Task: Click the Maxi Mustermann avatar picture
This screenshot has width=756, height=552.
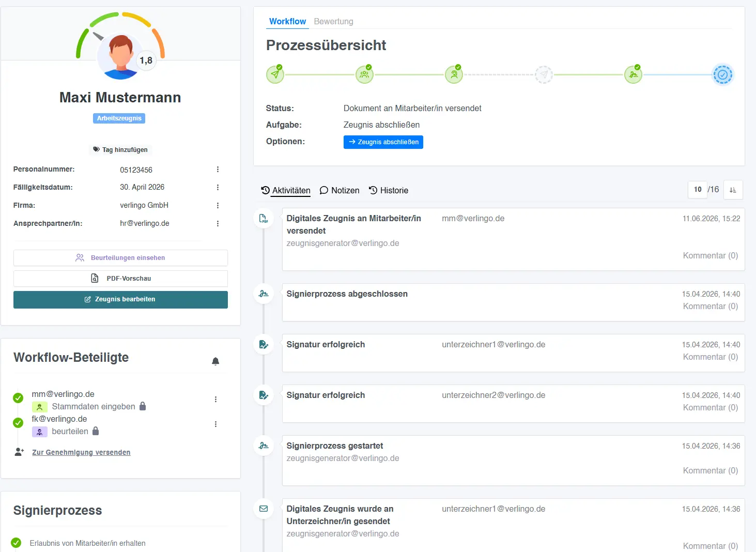Action: click(x=120, y=56)
